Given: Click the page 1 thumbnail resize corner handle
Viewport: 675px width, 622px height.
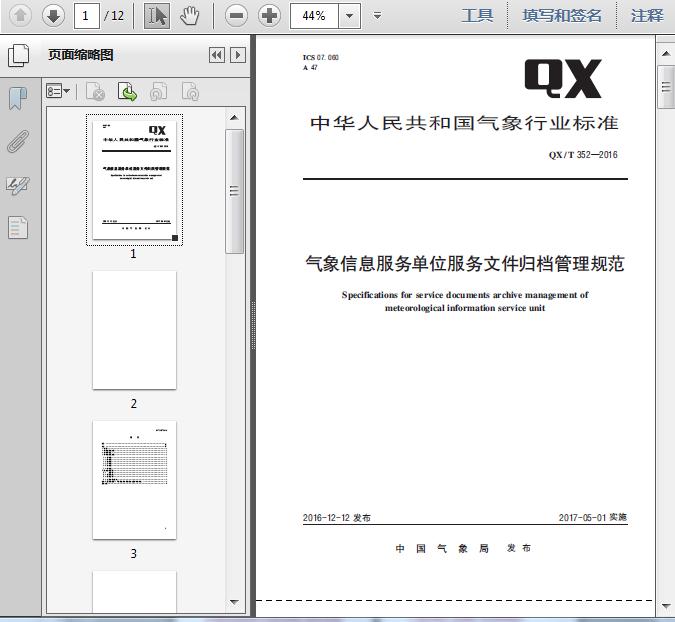Looking at the screenshot, I should (175, 238).
